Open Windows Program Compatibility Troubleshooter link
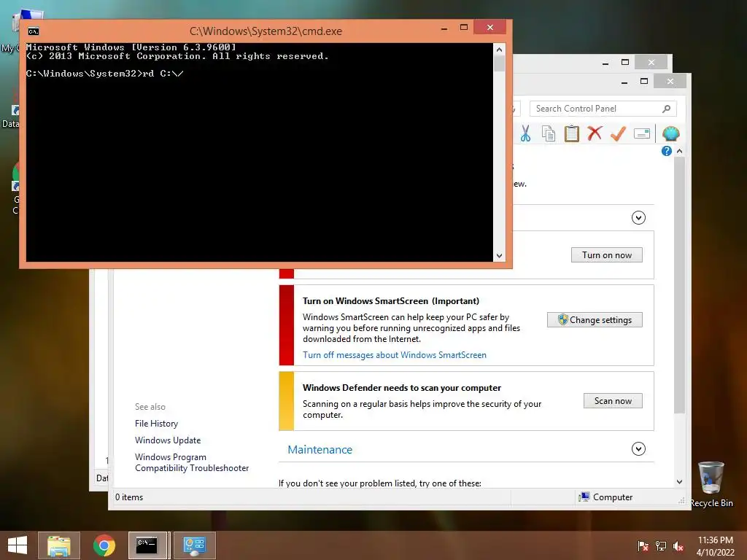Viewport: 747px width, 560px height. click(x=192, y=462)
